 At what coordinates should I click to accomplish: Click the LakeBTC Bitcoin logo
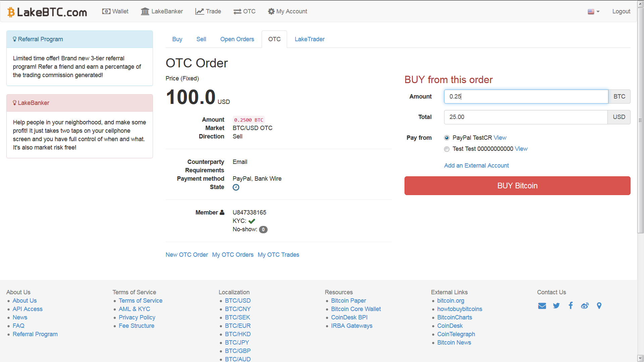tap(47, 12)
